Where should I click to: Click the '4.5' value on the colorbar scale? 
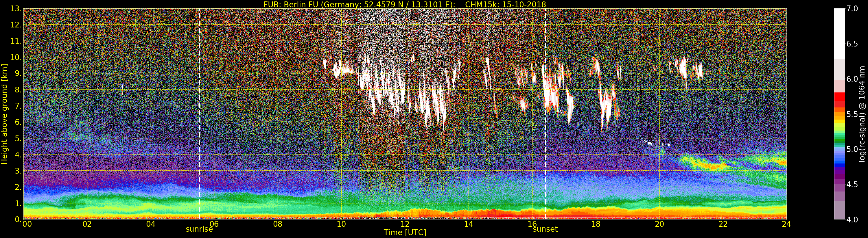click(x=852, y=185)
